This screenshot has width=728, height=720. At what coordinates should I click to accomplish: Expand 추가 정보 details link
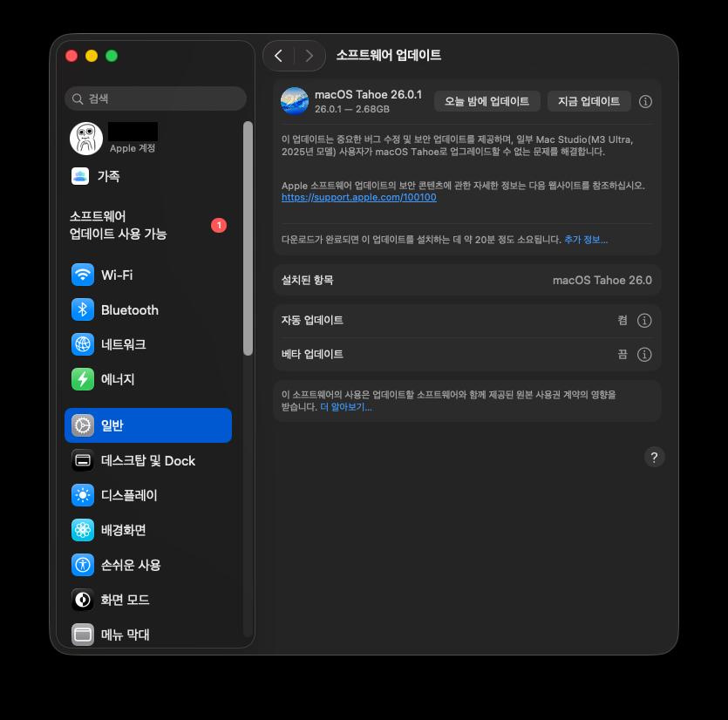coord(585,240)
